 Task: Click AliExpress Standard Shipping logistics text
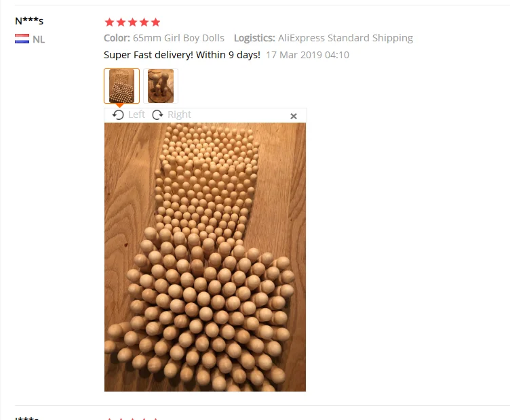pos(345,38)
